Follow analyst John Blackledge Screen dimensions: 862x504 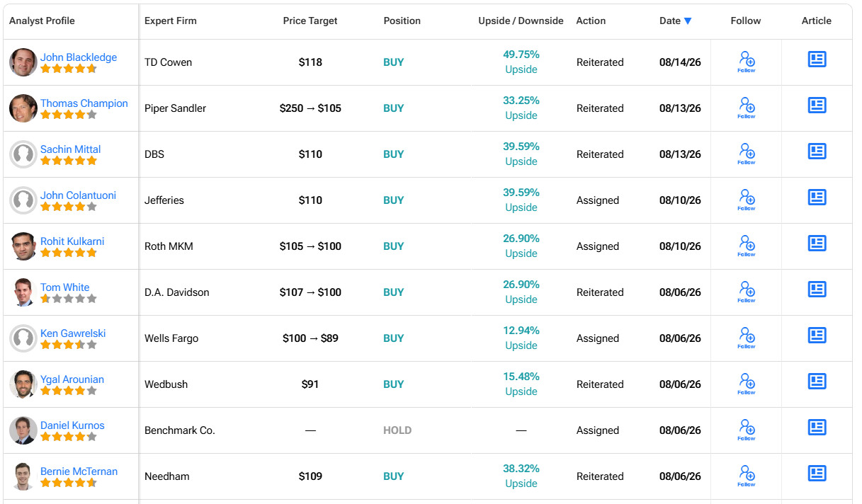747,62
